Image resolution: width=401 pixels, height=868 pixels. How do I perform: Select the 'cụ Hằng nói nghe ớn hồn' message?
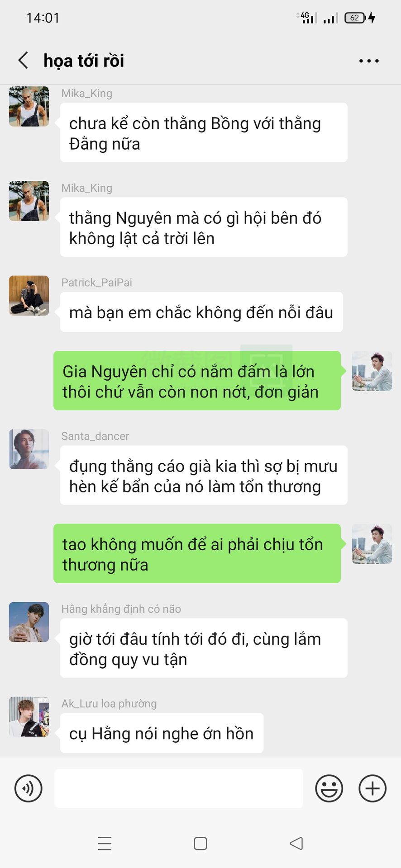pos(162,733)
